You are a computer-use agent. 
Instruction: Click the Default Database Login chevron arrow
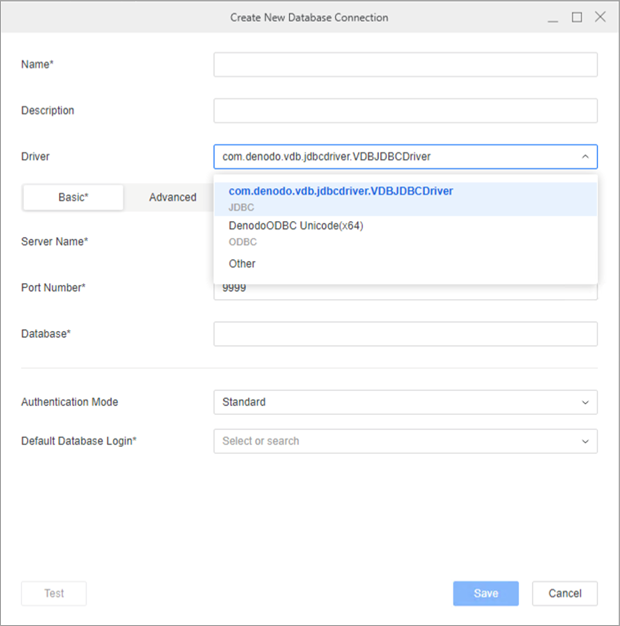point(585,441)
